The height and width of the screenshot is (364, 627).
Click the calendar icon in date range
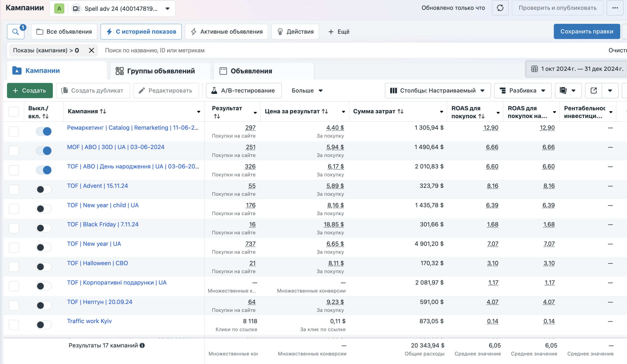(x=534, y=69)
